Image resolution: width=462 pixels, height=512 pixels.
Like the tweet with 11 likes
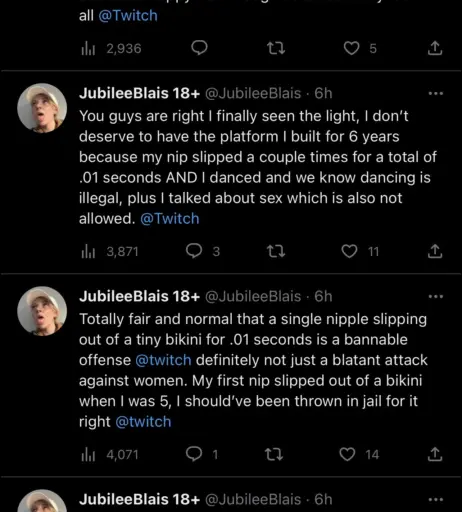(x=349, y=251)
